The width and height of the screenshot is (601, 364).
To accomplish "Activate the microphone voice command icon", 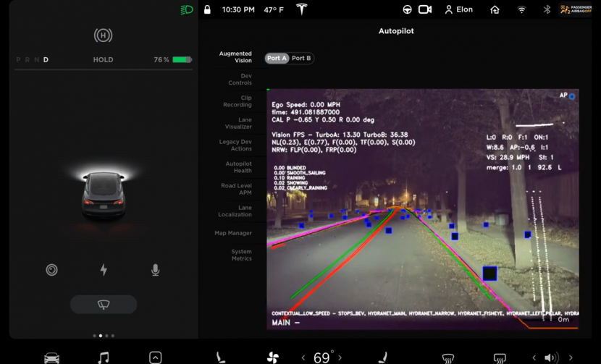I will pyautogui.click(x=155, y=270).
